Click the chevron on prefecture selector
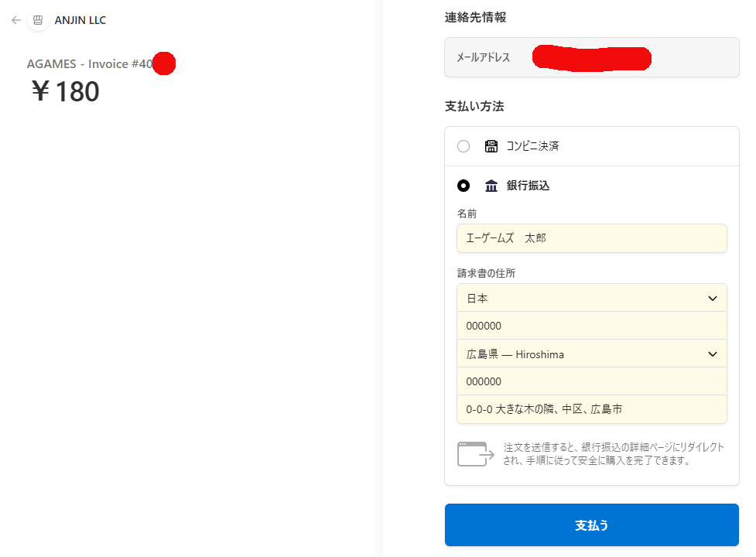 click(713, 354)
